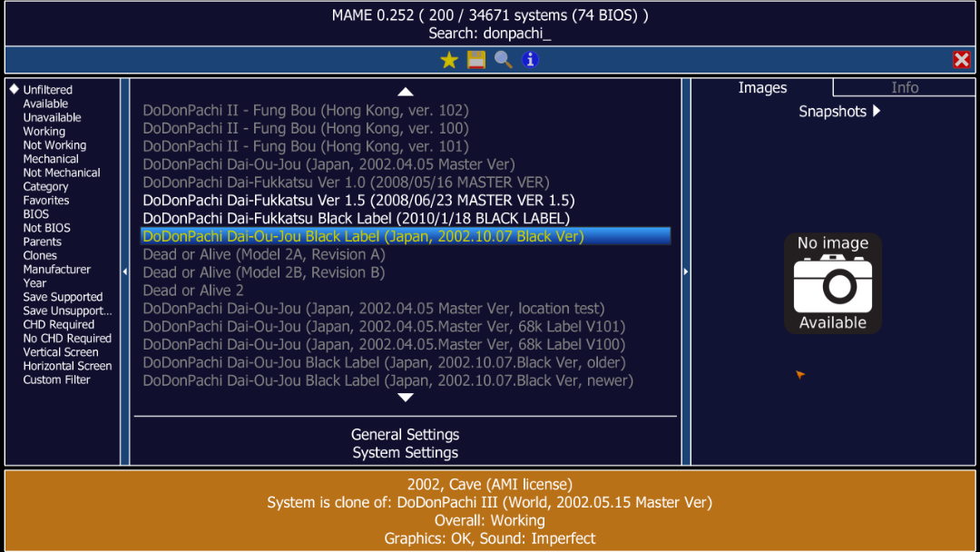Open General Settings
980x552 pixels.
(x=405, y=434)
